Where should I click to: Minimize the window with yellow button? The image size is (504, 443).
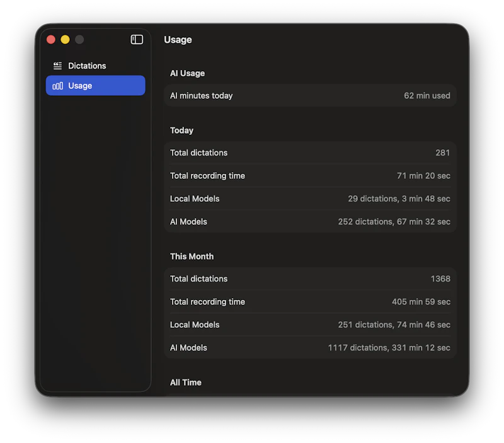pos(66,40)
